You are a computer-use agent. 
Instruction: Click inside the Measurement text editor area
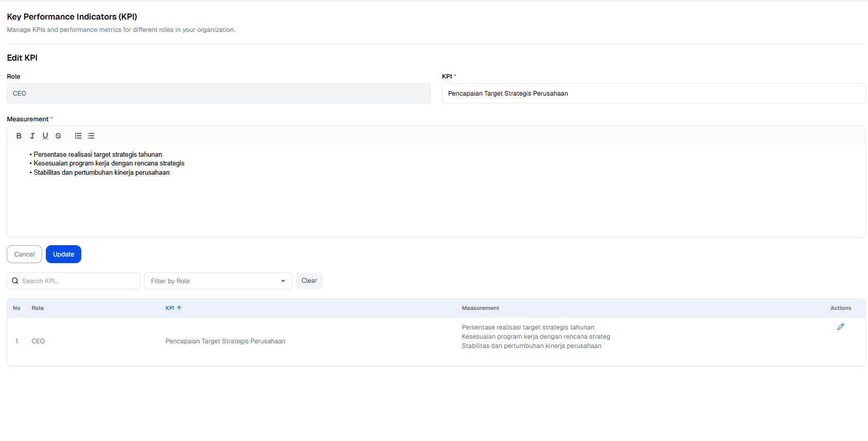[x=436, y=191]
